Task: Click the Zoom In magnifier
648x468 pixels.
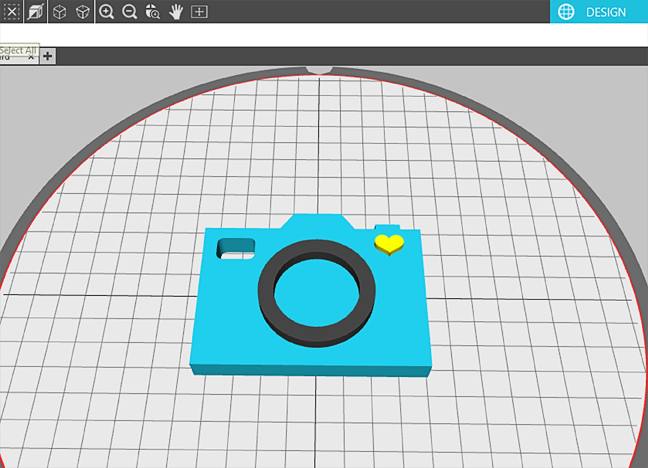Action: (107, 12)
